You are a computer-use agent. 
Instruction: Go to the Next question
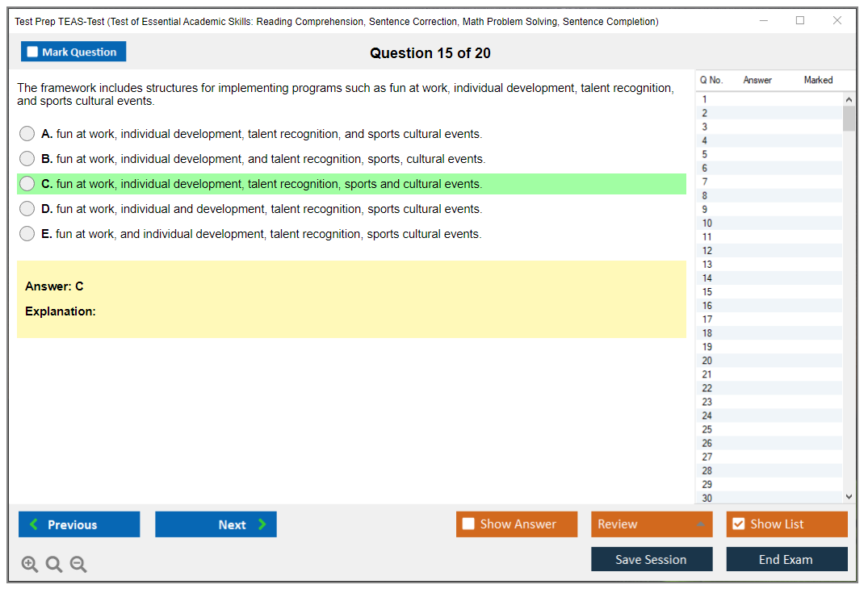coord(216,524)
